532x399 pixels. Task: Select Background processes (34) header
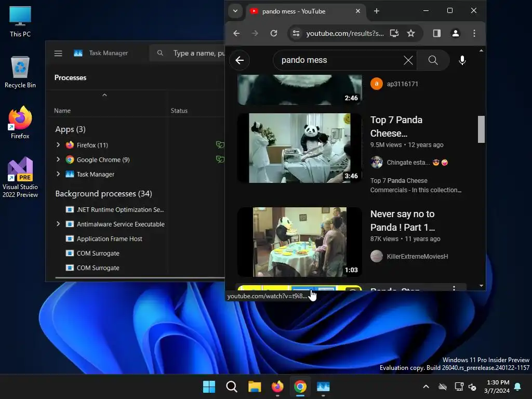point(103,194)
